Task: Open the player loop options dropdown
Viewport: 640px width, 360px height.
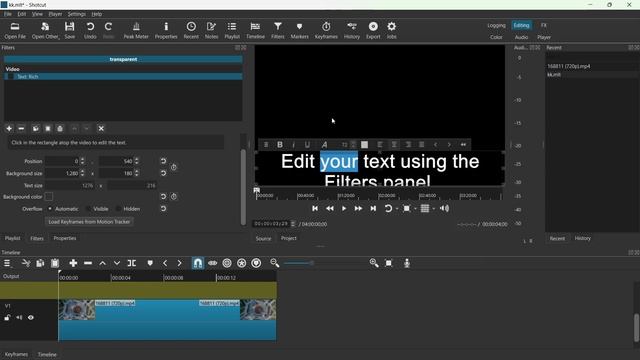Action: click(x=397, y=209)
